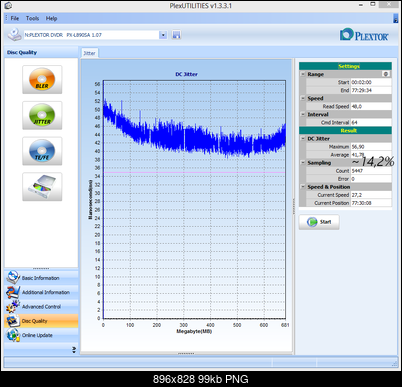Click the sidebar splitter grip above Basic Information

[41, 269]
